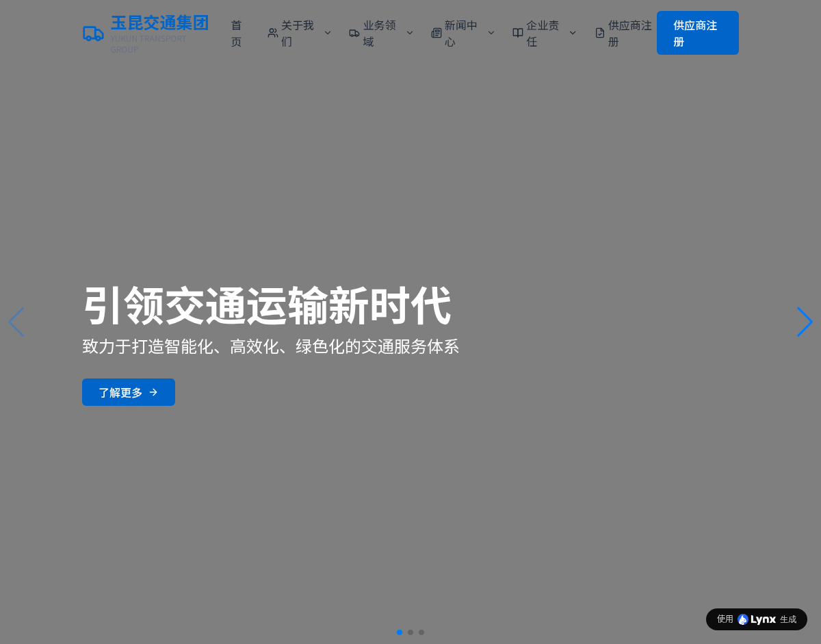Image resolution: width=821 pixels, height=644 pixels.
Task: Open the 新闻中心 dropdown chevron
Action: [491, 33]
